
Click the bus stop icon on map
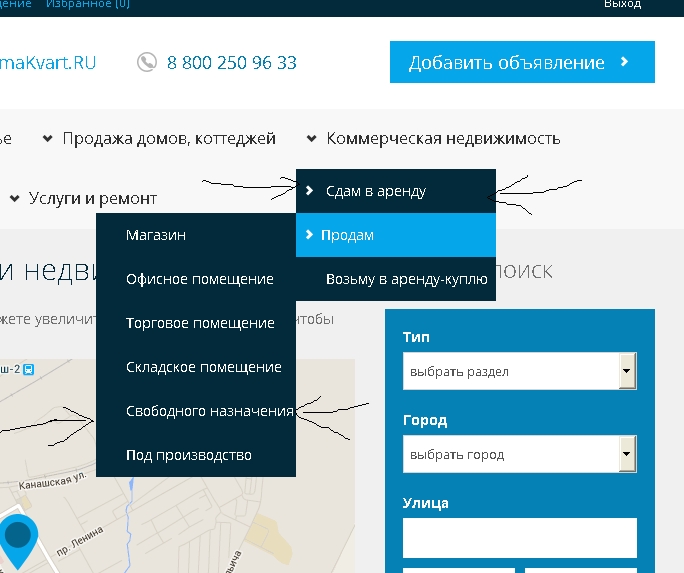28,368
